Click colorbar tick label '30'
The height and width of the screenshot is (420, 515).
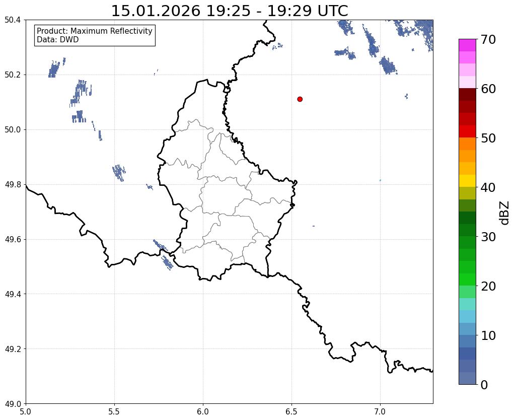coord(488,237)
